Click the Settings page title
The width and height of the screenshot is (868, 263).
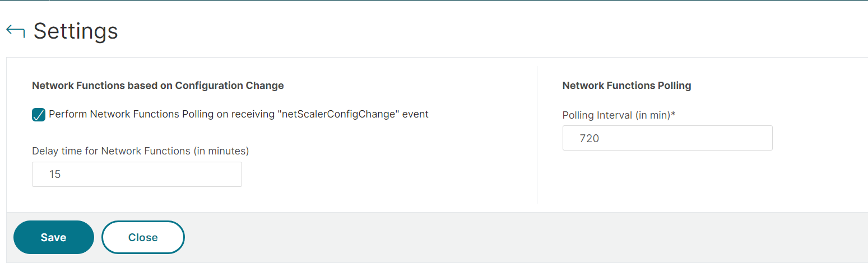pyautogui.click(x=76, y=31)
